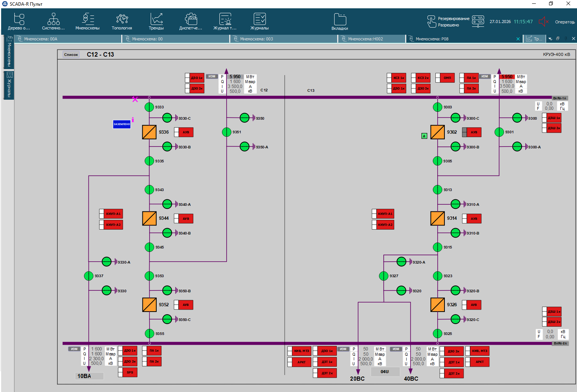Click the blue ЗАЗЕМЛЕНО tag
The image size is (577, 392).
(122, 124)
